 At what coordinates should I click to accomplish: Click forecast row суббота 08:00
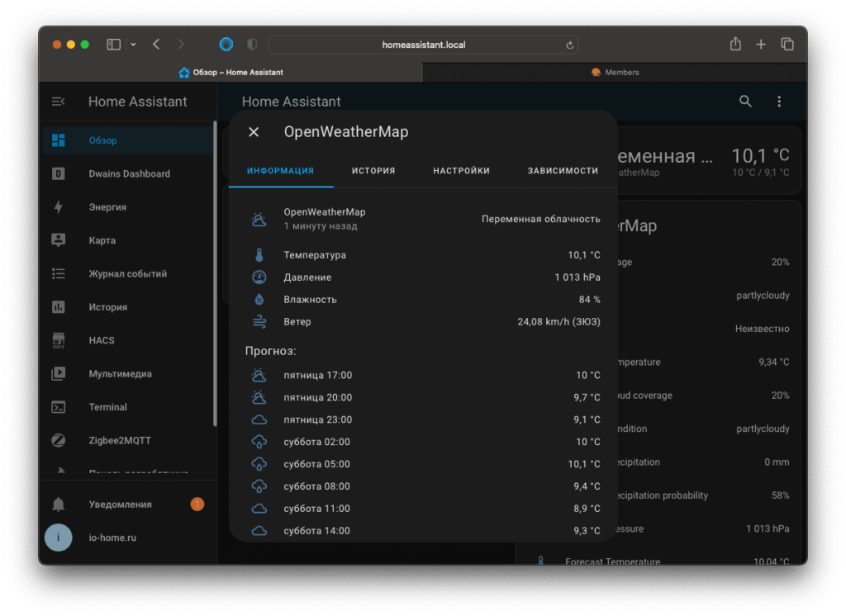pyautogui.click(x=423, y=486)
